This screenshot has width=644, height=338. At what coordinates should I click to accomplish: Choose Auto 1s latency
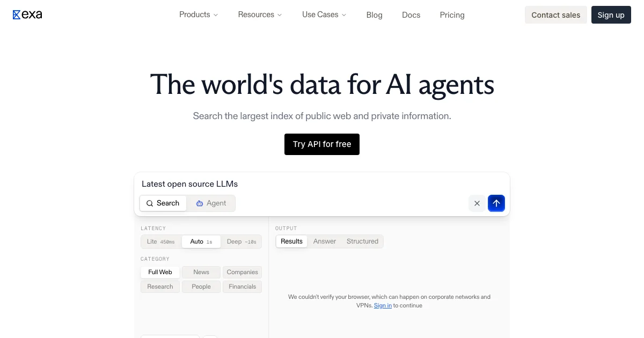(x=201, y=241)
